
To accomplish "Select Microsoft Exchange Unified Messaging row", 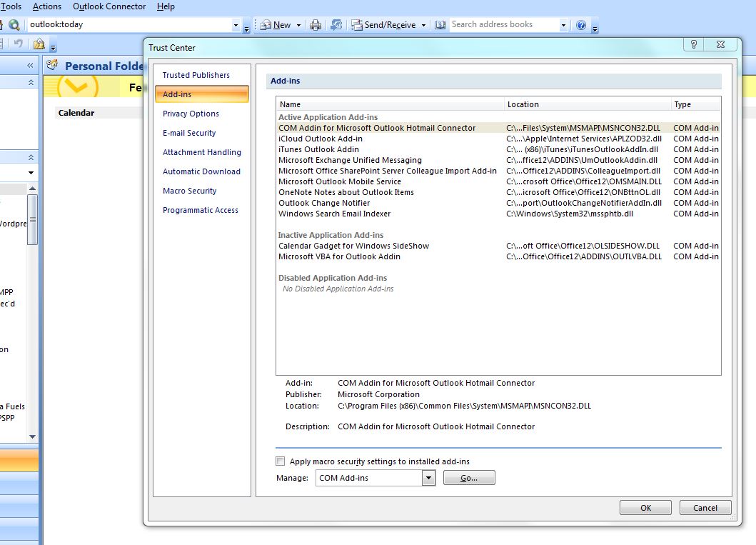I will tap(498, 159).
